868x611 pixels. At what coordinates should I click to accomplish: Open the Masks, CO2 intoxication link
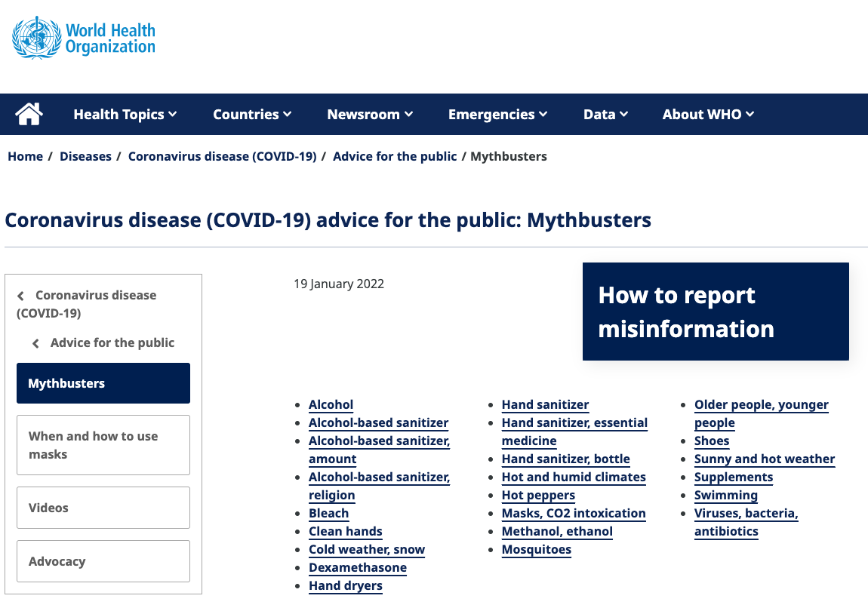574,513
